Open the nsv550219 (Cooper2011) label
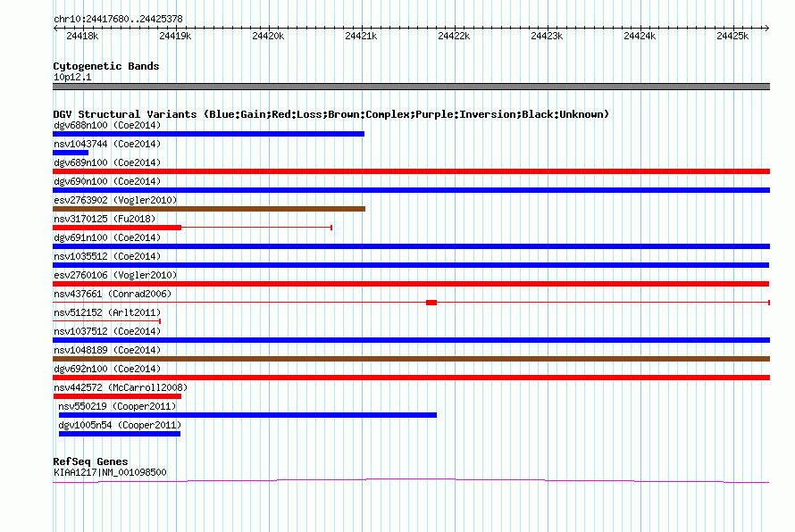795x532 pixels. point(117,406)
